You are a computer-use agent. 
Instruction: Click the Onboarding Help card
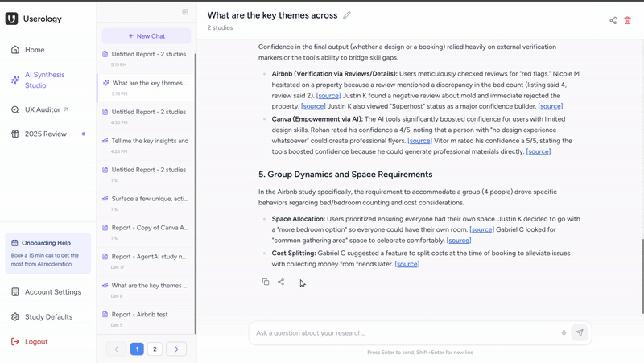(48, 254)
